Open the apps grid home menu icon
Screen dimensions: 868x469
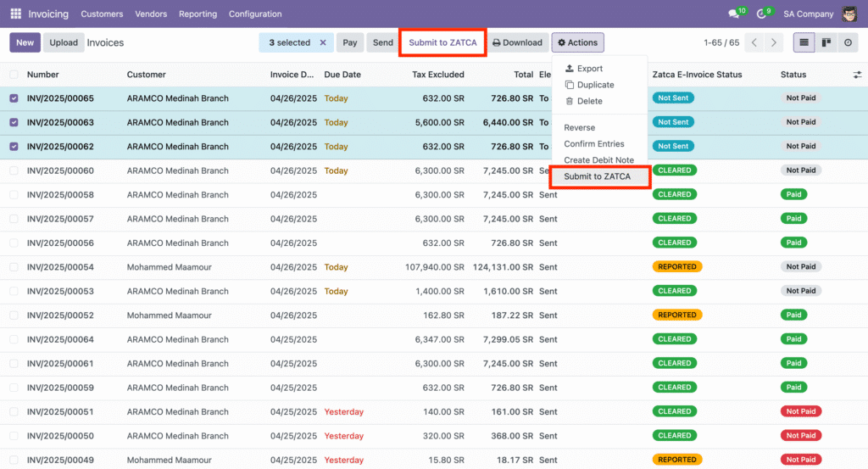(15, 14)
